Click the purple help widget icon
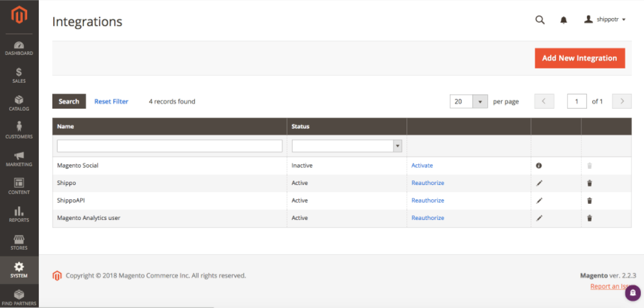This screenshot has width=644, height=308. (x=633, y=293)
